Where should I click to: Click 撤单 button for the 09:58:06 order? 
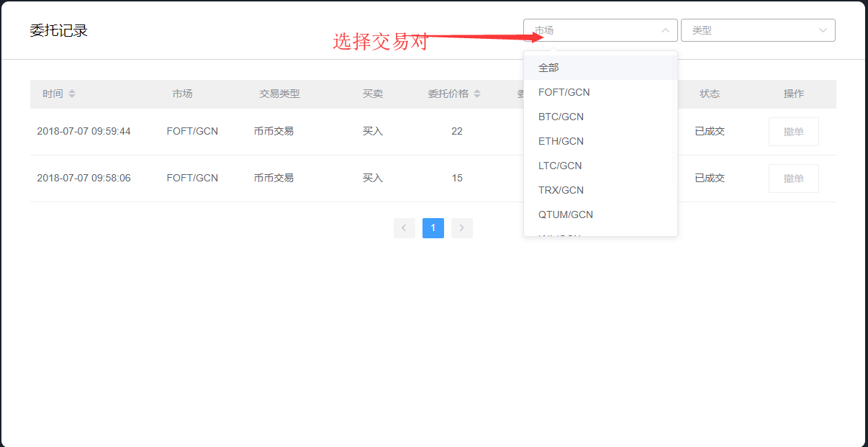pyautogui.click(x=793, y=179)
